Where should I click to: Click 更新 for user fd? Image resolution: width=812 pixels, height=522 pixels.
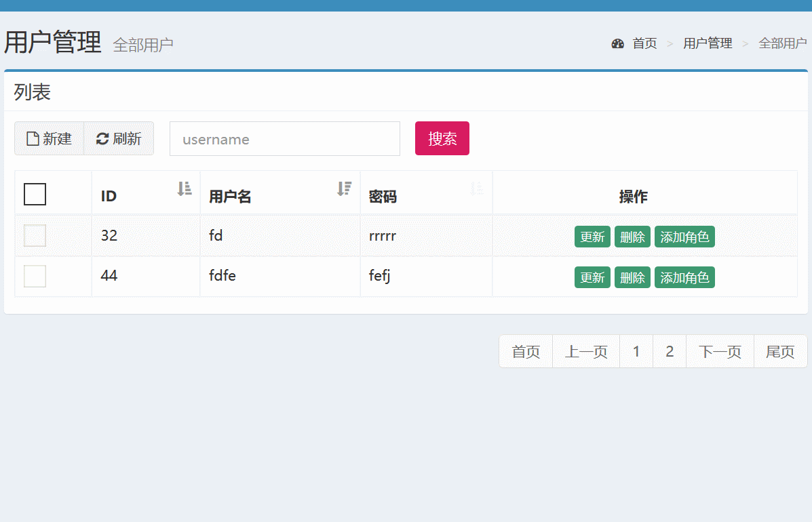coord(592,237)
